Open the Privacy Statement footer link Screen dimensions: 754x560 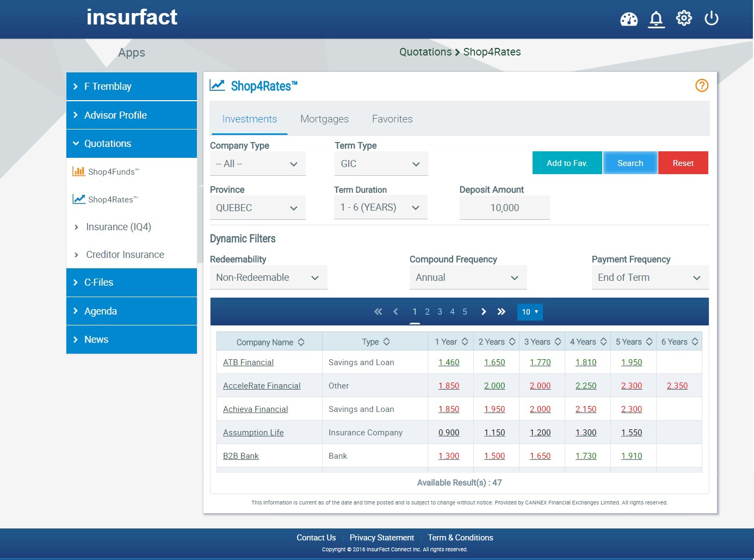[x=382, y=538]
